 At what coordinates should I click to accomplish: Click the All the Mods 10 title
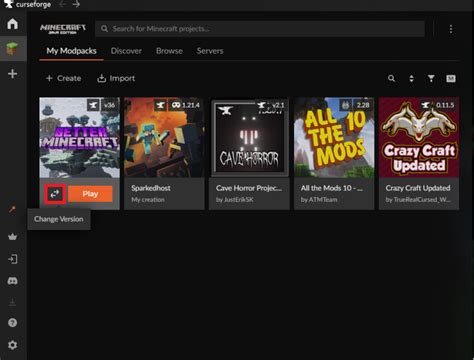(332, 188)
